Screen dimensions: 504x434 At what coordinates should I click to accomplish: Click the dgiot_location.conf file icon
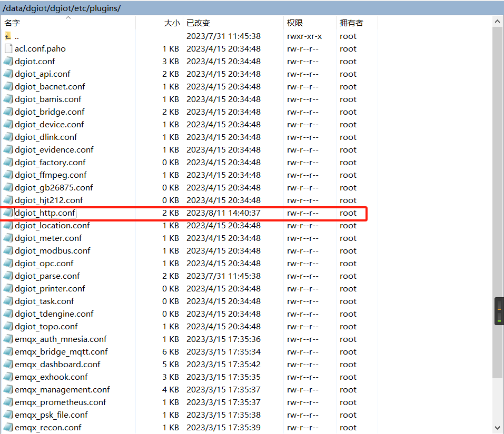(x=8, y=226)
